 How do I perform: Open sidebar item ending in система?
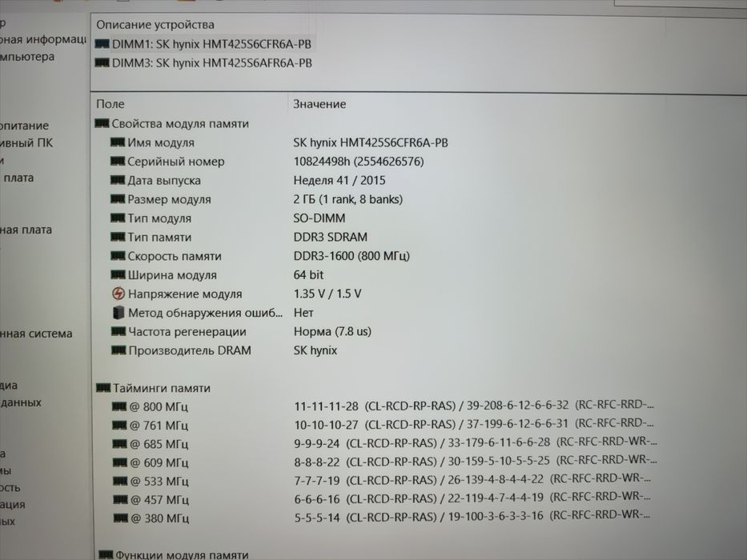tap(36, 334)
